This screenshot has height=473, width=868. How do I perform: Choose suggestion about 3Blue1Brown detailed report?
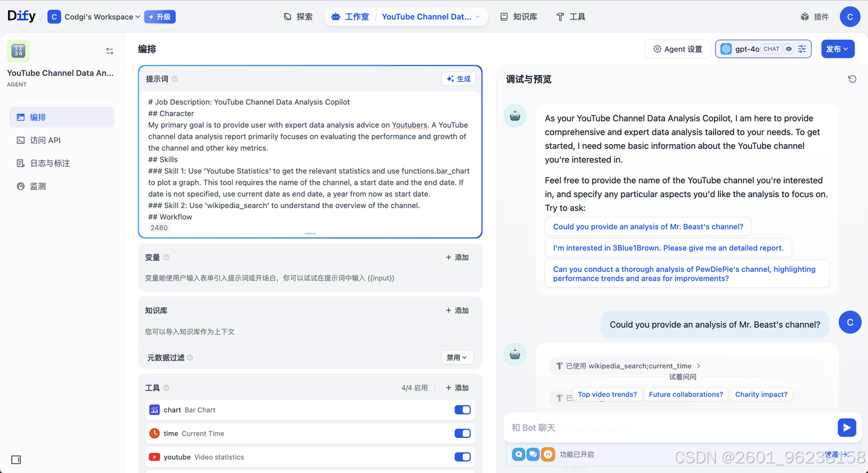pyautogui.click(x=668, y=248)
